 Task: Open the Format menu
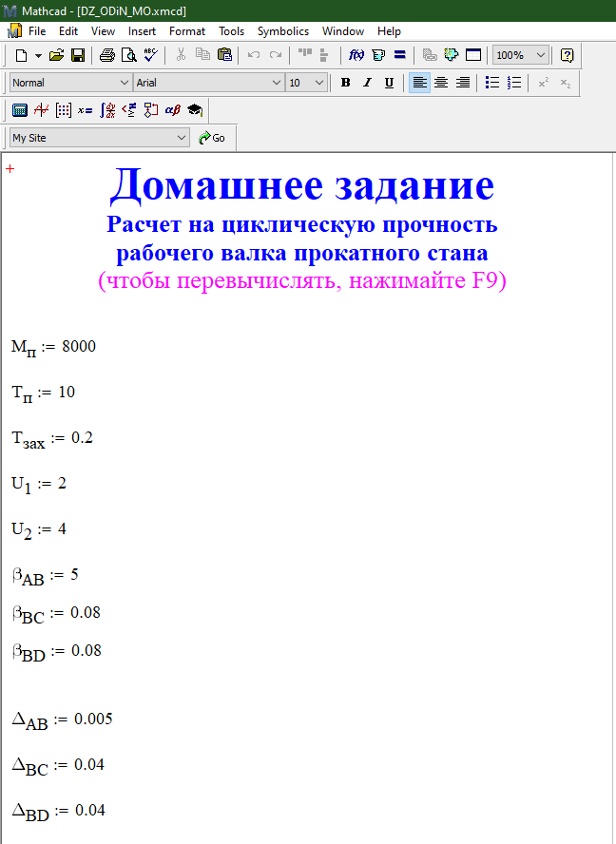[187, 31]
